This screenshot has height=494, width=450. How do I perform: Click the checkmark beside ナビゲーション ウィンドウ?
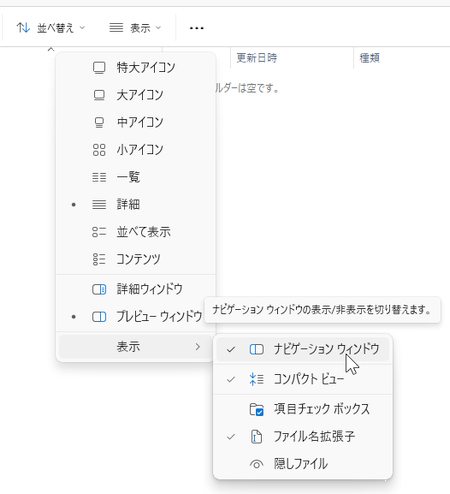point(231,349)
